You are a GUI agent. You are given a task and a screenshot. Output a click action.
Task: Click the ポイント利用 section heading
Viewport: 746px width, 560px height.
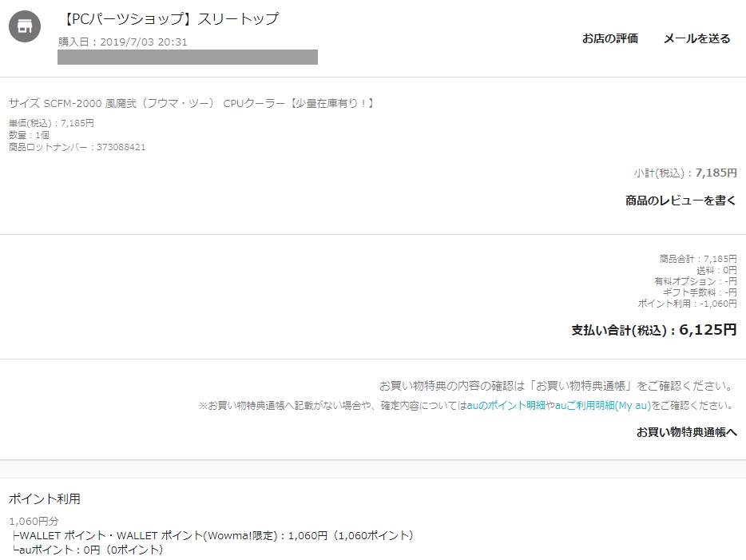coord(44,499)
